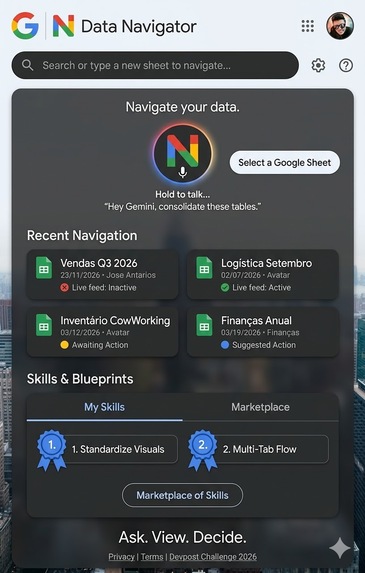Click the number 2 ribbon badge
The image size is (365, 573).
tap(203, 450)
